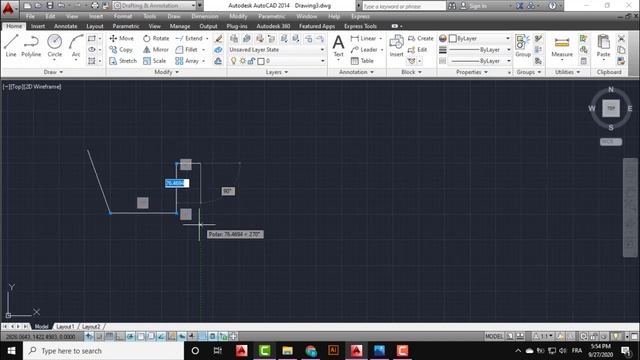640x360 pixels.
Task: Switch to the Insert ribbon tab
Action: [38, 26]
